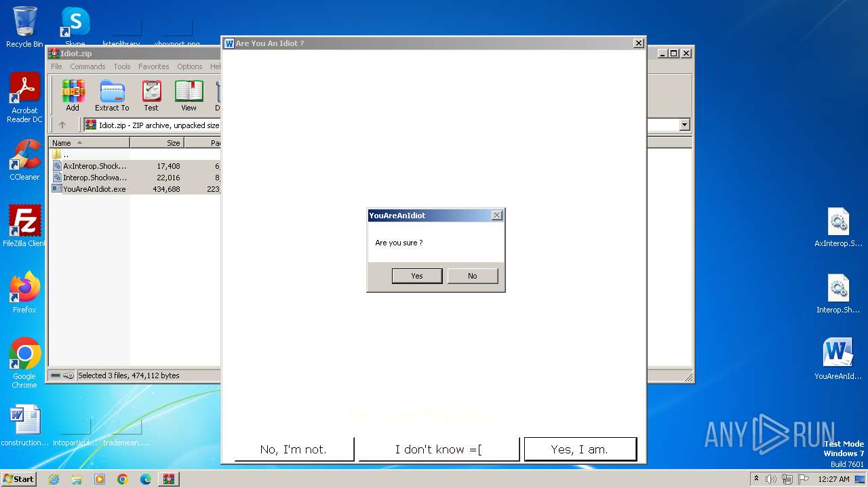Expand the WinRAR address bar dropdown

pyautogui.click(x=684, y=125)
